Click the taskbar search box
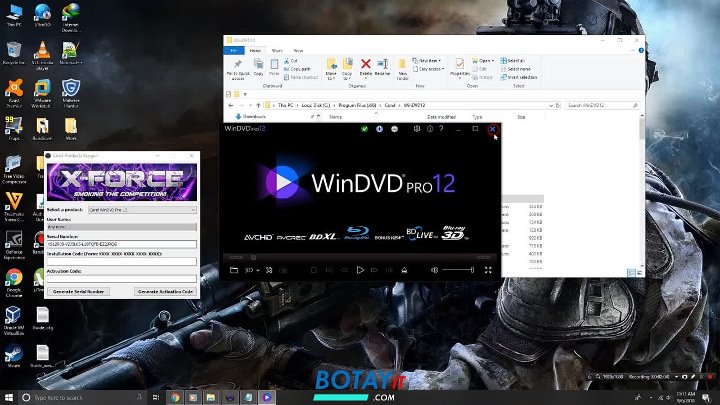 click(x=83, y=397)
